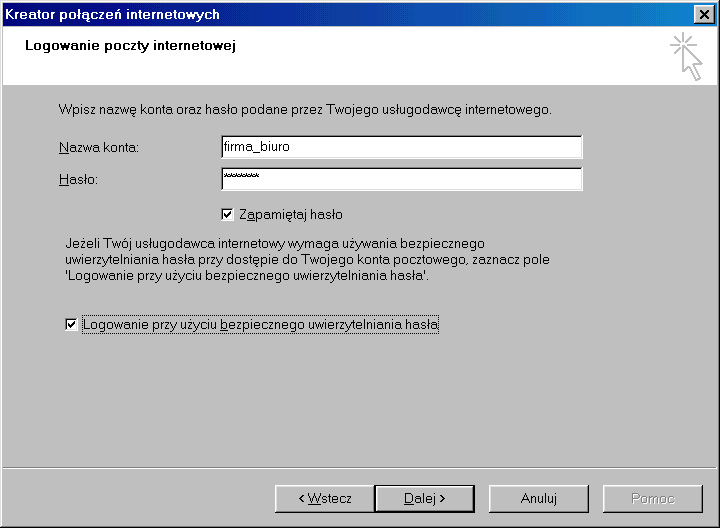
Task: Click the Jeżeli Twój usługodawca explanation paragraph
Action: tap(300, 259)
